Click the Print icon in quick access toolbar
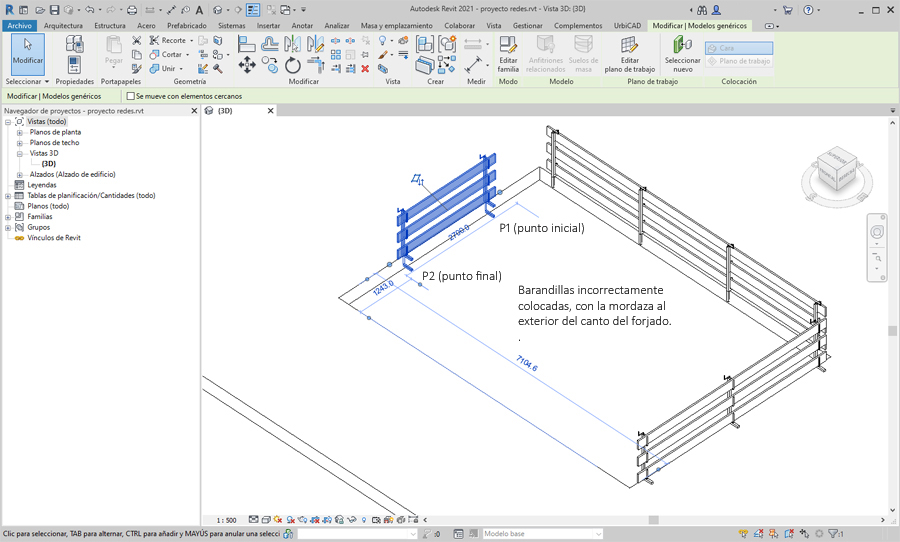Image resolution: width=900 pixels, height=542 pixels. (131, 9)
